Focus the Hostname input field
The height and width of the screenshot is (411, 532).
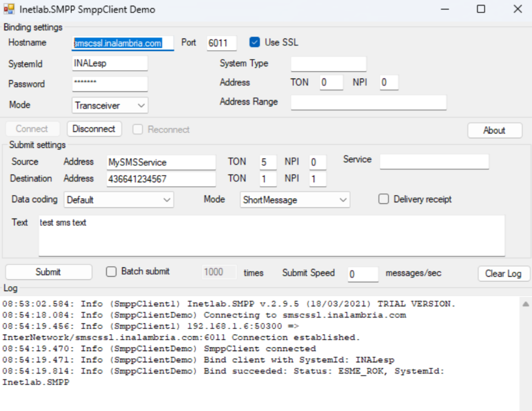click(123, 43)
